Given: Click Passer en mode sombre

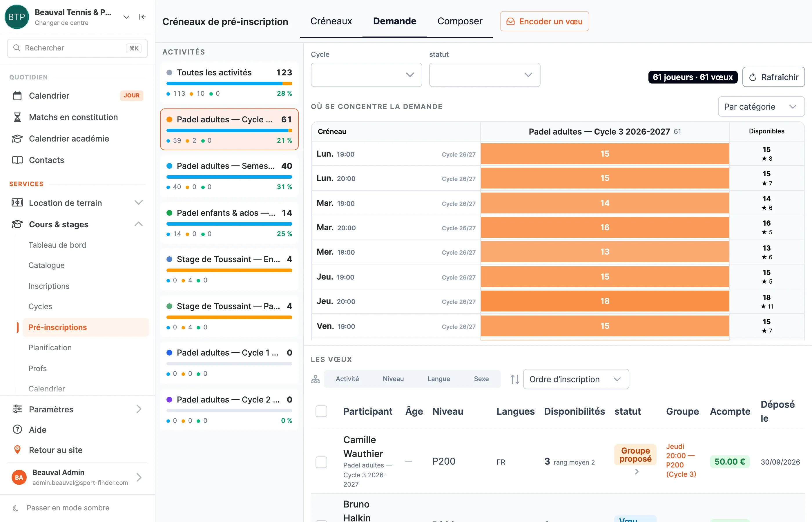Looking at the screenshot, I should [68, 508].
